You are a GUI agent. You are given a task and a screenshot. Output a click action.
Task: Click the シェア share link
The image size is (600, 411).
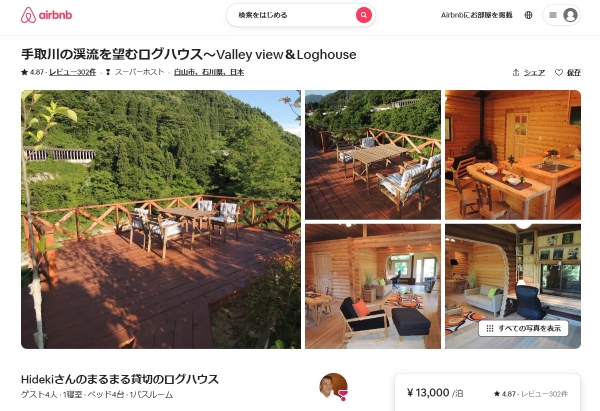pyautogui.click(x=534, y=72)
